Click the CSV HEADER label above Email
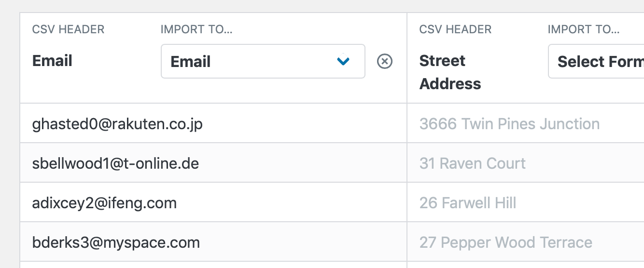The height and width of the screenshot is (268, 644). [68, 29]
